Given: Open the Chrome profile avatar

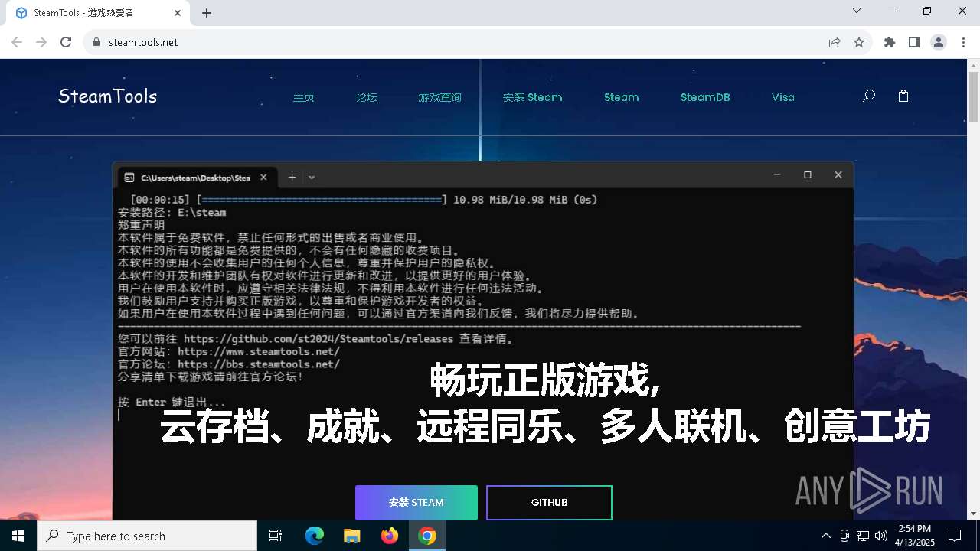Looking at the screenshot, I should (x=939, y=42).
